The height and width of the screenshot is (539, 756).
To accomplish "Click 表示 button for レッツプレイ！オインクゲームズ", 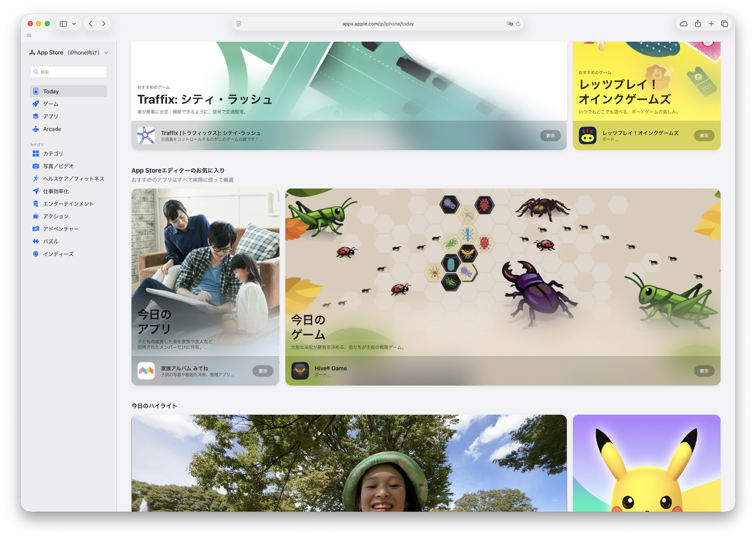I will pos(704,135).
